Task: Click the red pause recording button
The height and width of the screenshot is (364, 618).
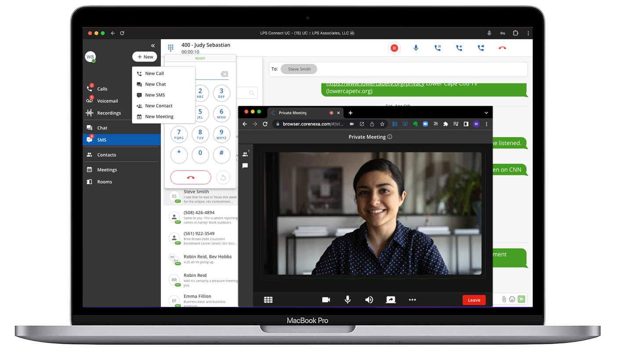Action: coord(394,48)
